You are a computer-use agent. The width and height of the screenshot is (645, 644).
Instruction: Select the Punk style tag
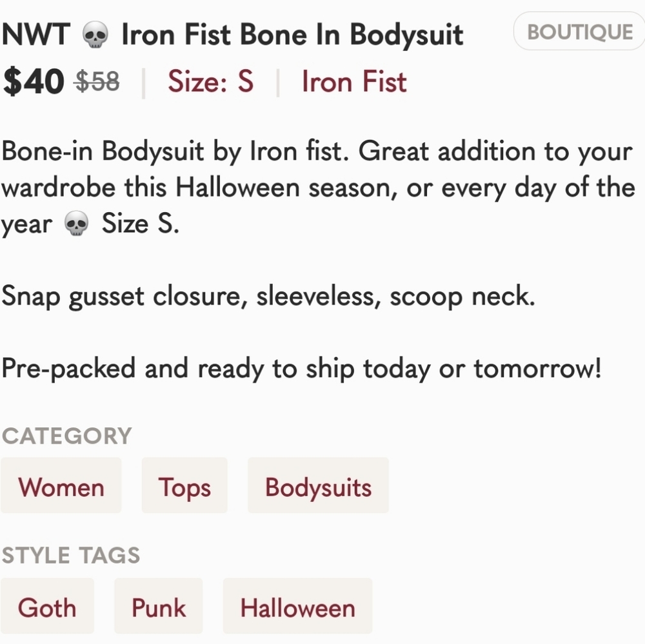158,606
